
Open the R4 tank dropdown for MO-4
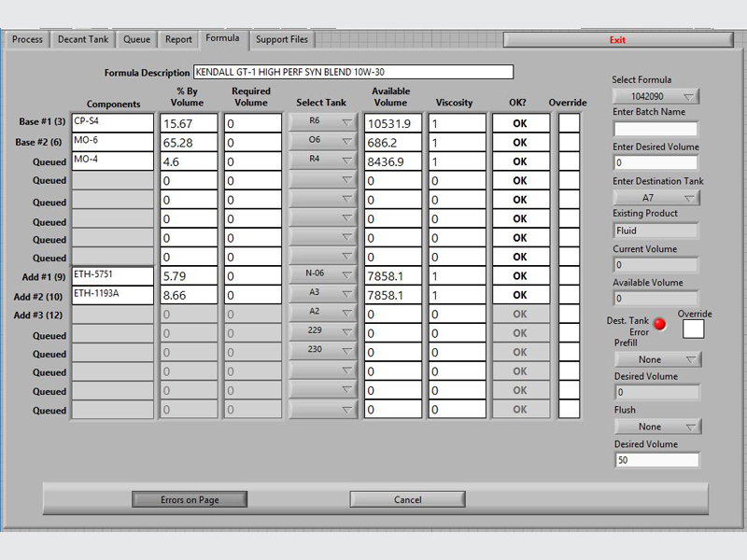[323, 160]
